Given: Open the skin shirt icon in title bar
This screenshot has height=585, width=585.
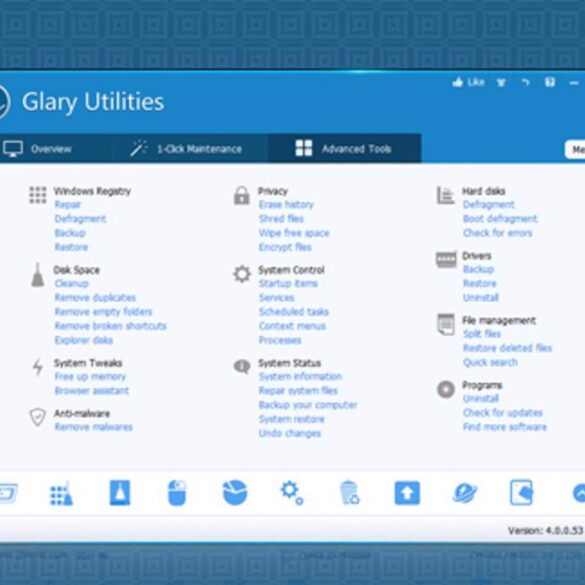Looking at the screenshot, I should coord(501,82).
